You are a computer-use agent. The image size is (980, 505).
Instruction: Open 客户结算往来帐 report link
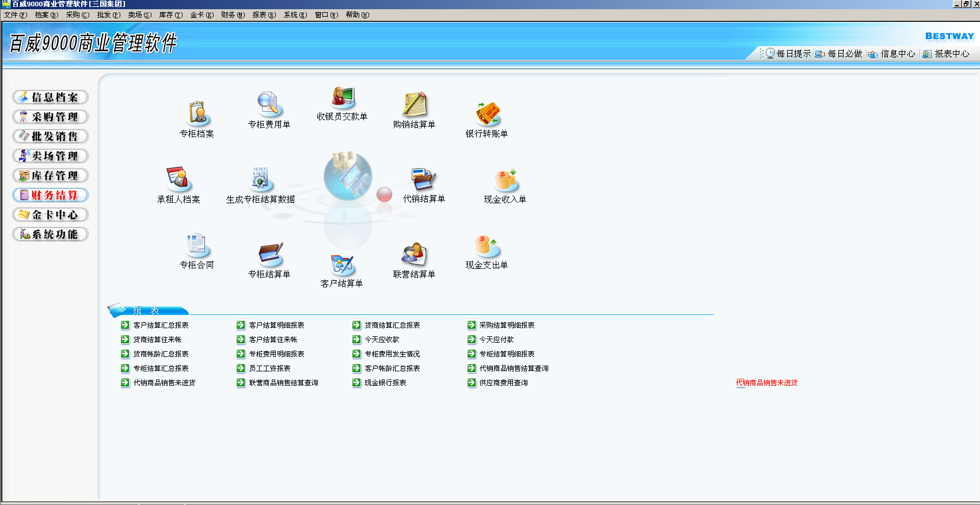[274, 340]
